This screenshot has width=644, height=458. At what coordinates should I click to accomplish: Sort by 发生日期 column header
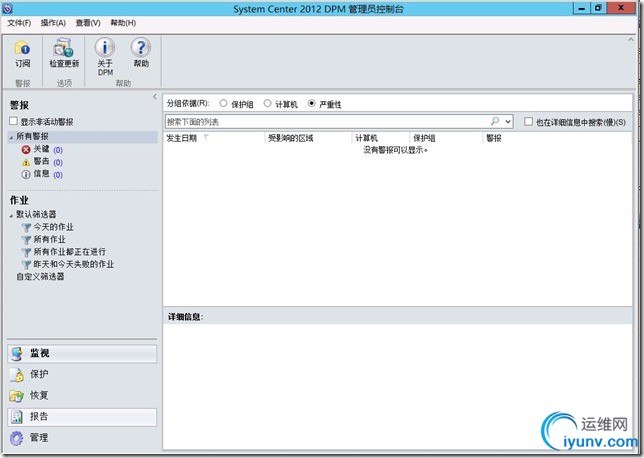tap(182, 138)
